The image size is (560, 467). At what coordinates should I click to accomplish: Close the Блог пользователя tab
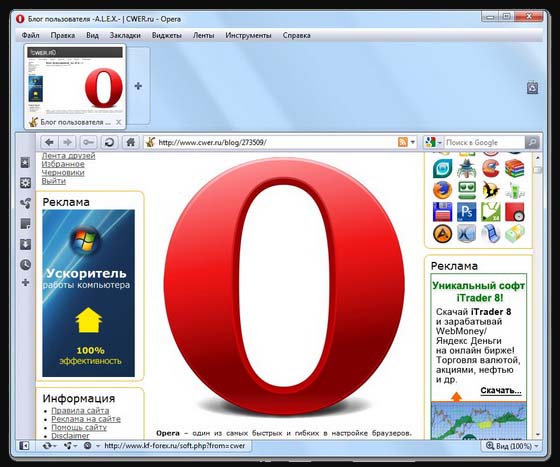(119, 122)
